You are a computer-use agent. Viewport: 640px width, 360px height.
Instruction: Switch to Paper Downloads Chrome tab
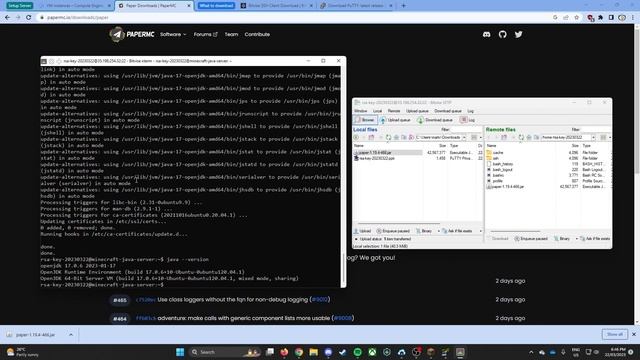click(154, 6)
